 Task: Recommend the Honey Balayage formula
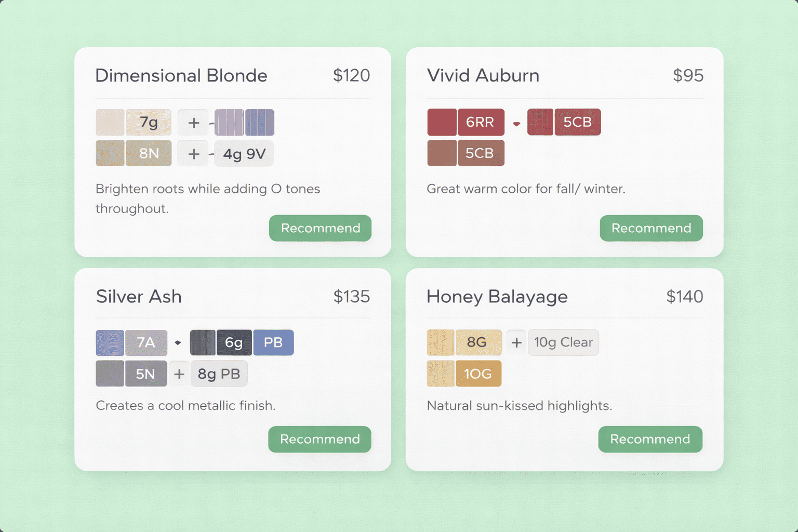(x=650, y=439)
